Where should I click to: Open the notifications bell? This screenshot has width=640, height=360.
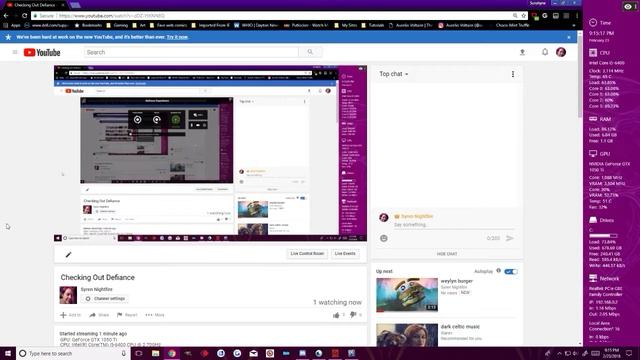tap(545, 52)
